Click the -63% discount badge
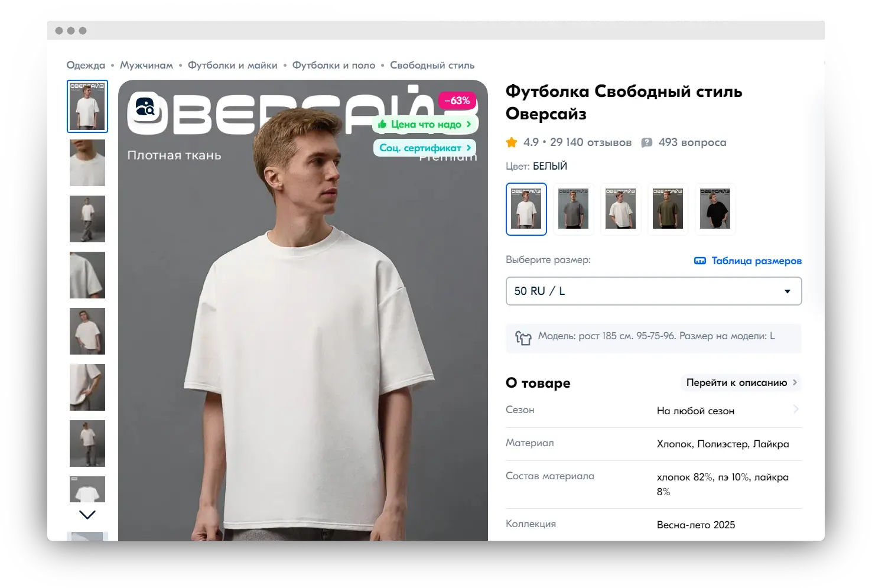 [x=457, y=100]
